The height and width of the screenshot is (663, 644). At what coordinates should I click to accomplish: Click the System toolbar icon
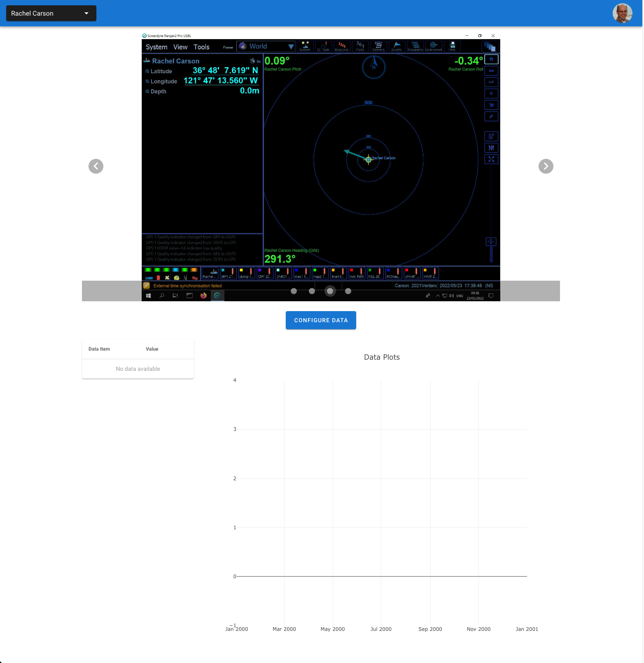305,47
